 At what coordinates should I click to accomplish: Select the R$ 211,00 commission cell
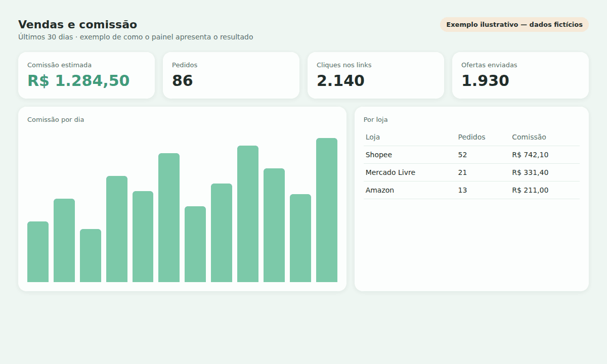[530, 190]
